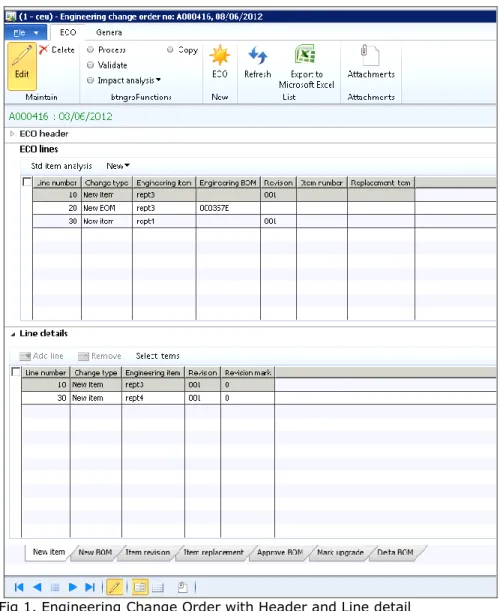Open Attachments with the paperclip icon
This screenshot has height=611, width=500.
[x=369, y=55]
